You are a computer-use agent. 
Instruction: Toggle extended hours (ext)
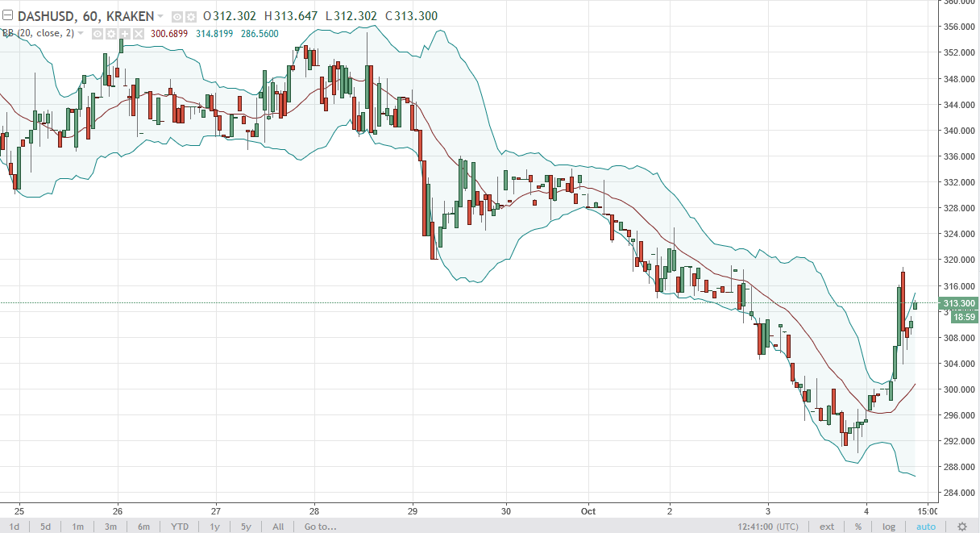(827, 527)
